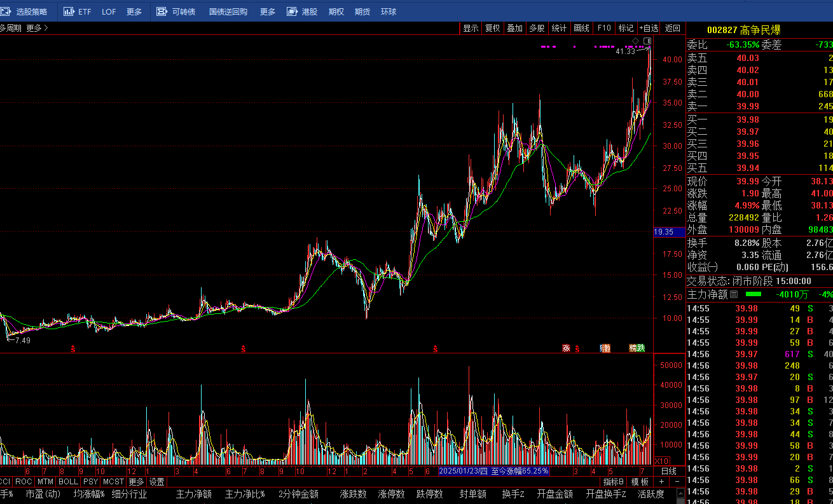Select the LOF menu item
Viewport: 833px width, 504px height.
click(x=109, y=11)
